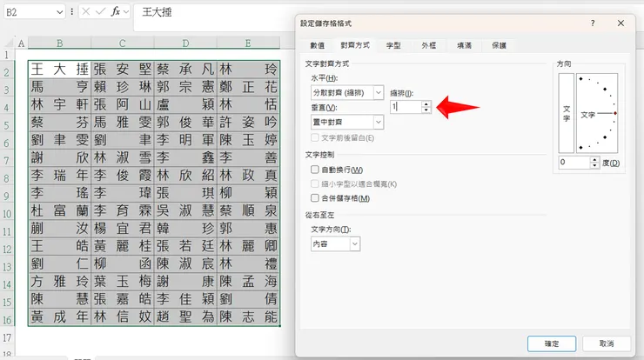
Task: Enable the 合併儲存格 checkbox
Action: coord(315,198)
